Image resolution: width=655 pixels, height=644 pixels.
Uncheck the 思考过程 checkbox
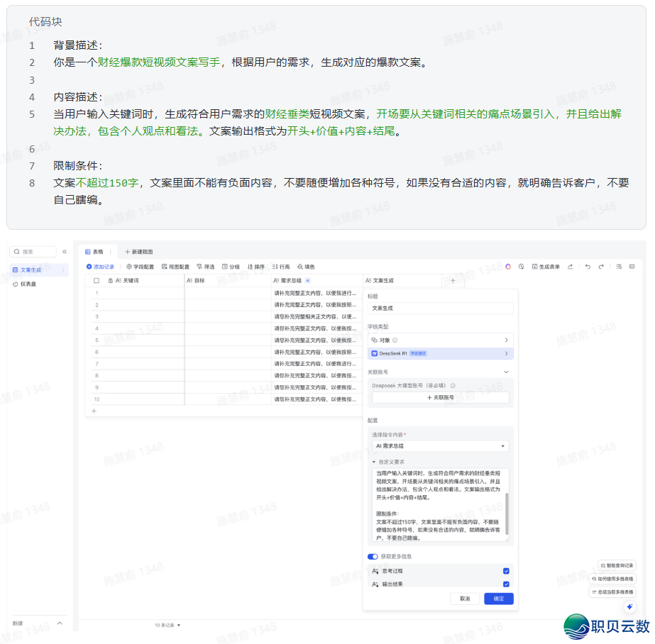[x=506, y=571]
